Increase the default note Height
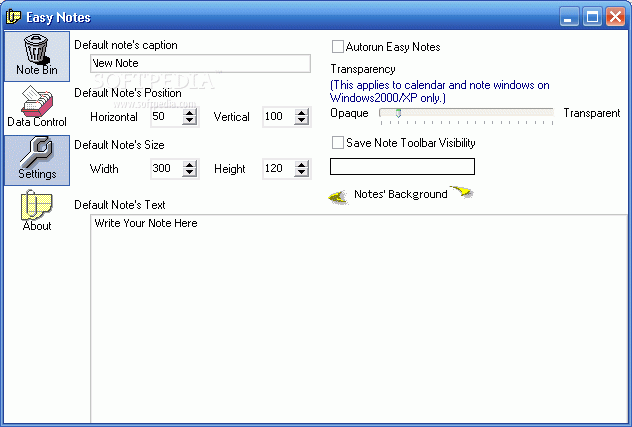This screenshot has width=632, height=427. [301, 165]
